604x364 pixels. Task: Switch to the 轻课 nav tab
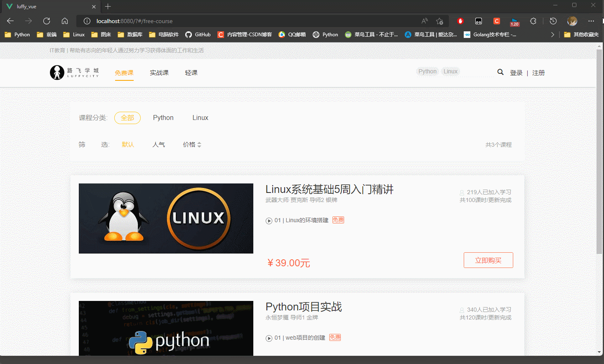coord(191,73)
